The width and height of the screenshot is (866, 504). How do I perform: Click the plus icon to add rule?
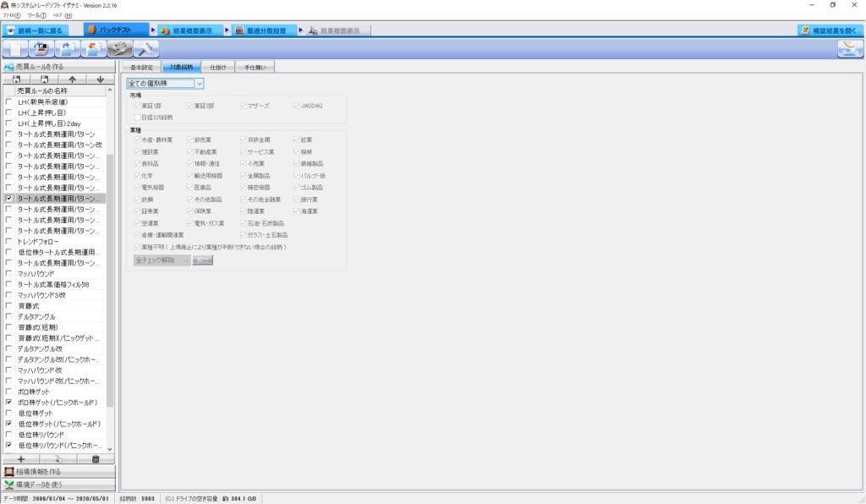coord(21,458)
